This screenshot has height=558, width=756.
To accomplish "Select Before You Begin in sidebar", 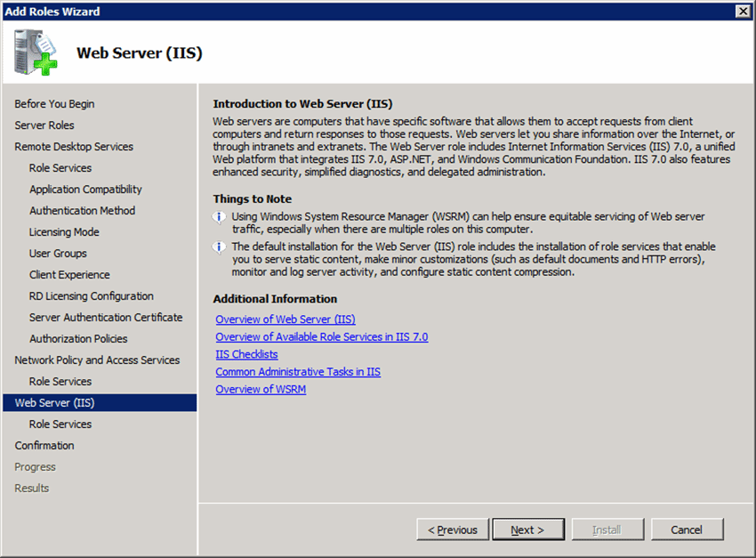I will (54, 104).
